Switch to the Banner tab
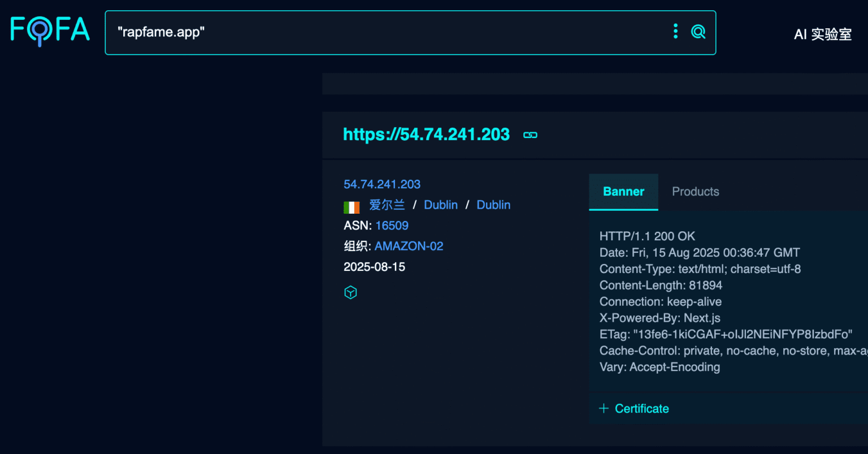This screenshot has width=868, height=454. pos(623,192)
